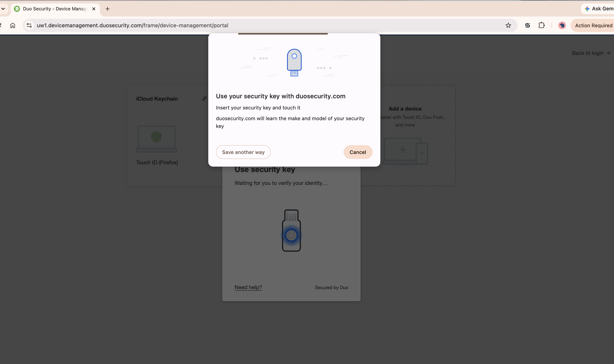Click Save another way button
The image size is (614, 364).
click(243, 152)
